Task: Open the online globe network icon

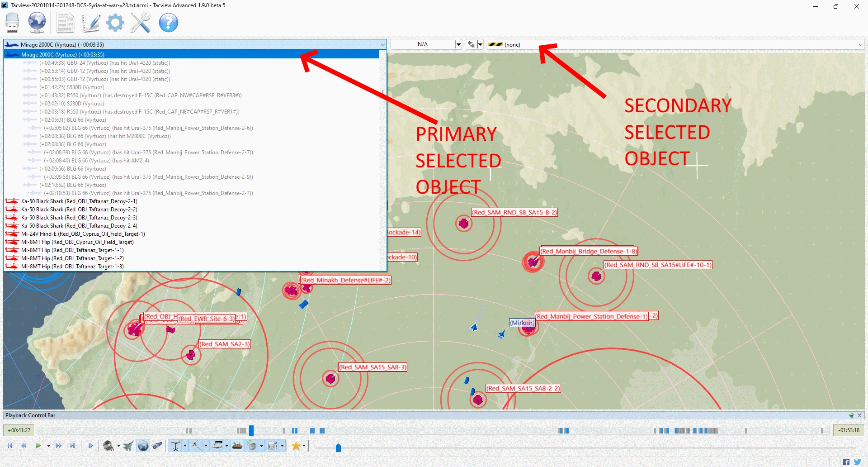Action: pyautogui.click(x=37, y=23)
